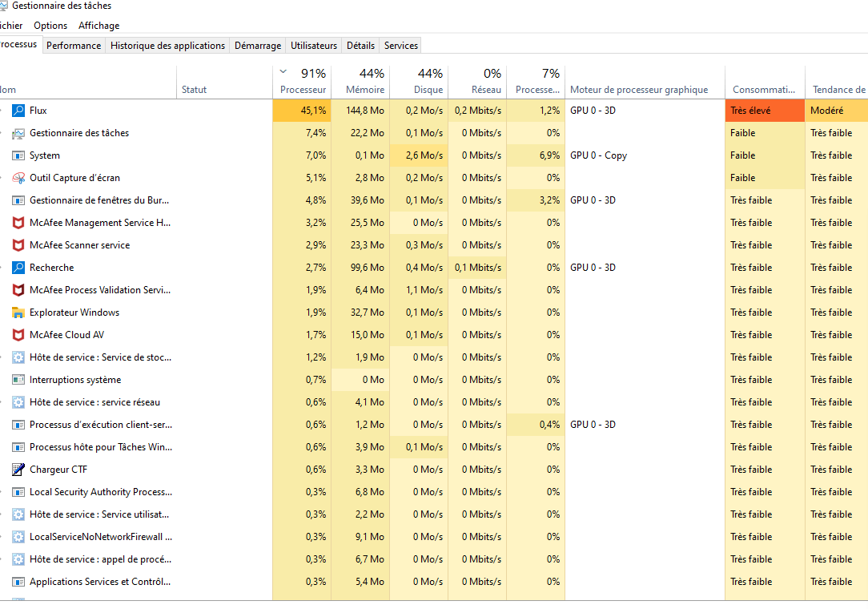This screenshot has height=609, width=868.
Task: Switch to the Détails tab
Action: tap(361, 46)
